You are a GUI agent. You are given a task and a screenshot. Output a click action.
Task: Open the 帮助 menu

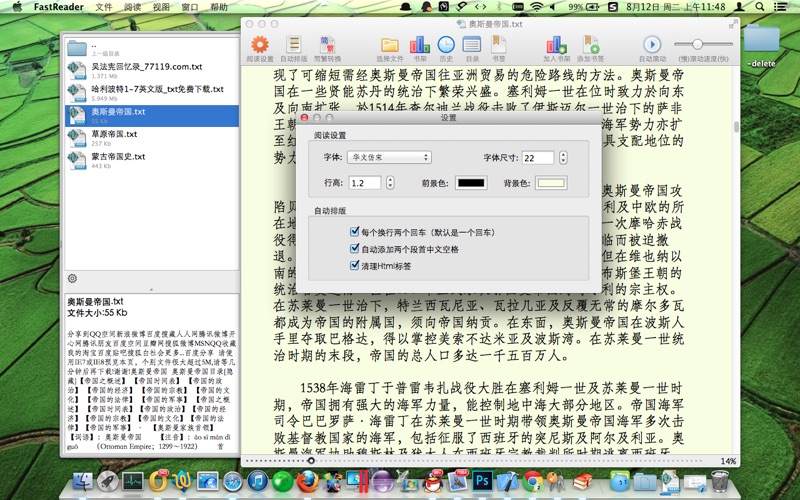(x=219, y=7)
